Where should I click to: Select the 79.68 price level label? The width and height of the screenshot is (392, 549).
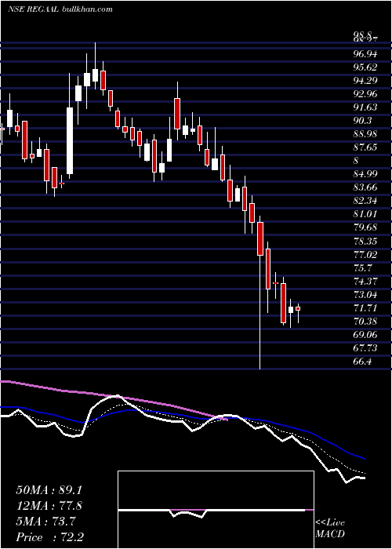(x=365, y=227)
